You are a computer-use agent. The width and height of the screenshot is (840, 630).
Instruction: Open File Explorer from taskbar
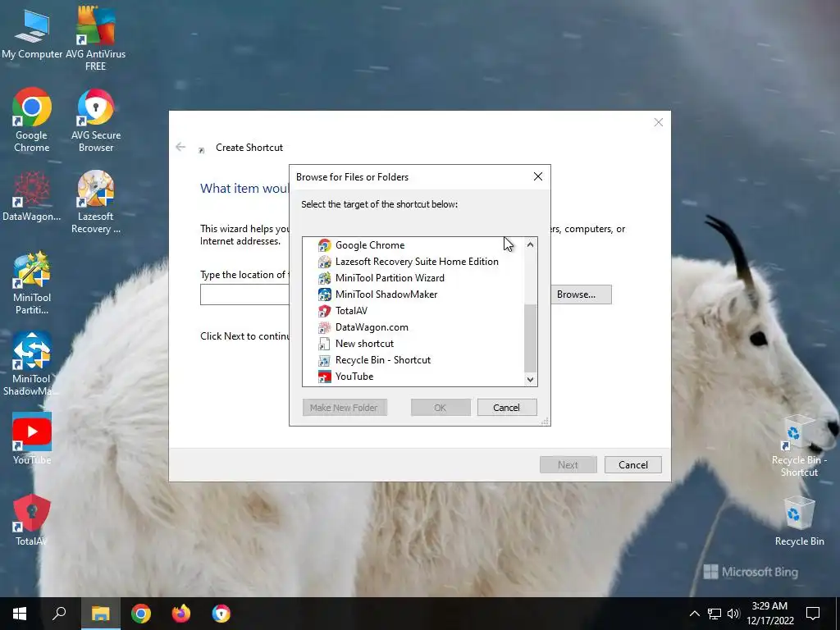tap(100, 614)
